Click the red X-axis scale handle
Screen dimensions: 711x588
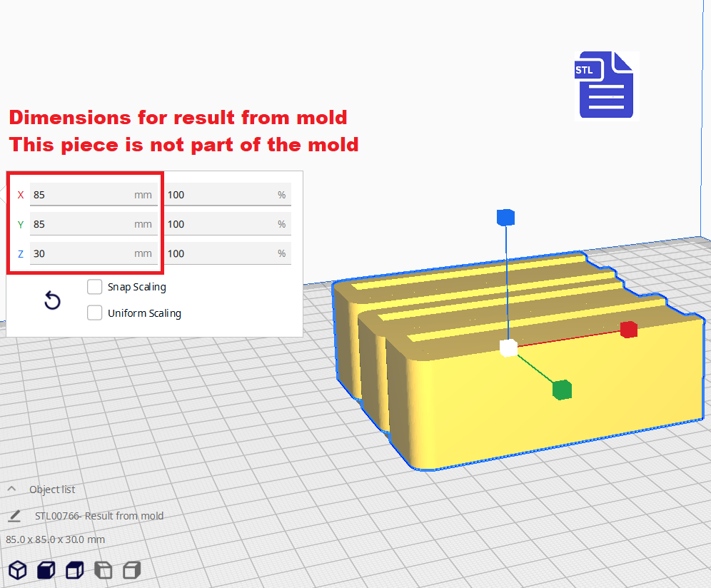tap(628, 329)
